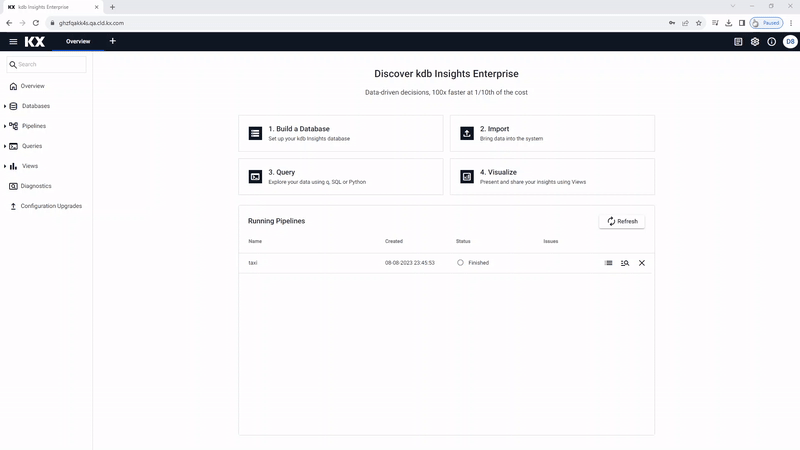Screen dimensions: 800x450
Task: Open the password key icon in the address bar
Action: pos(672,23)
